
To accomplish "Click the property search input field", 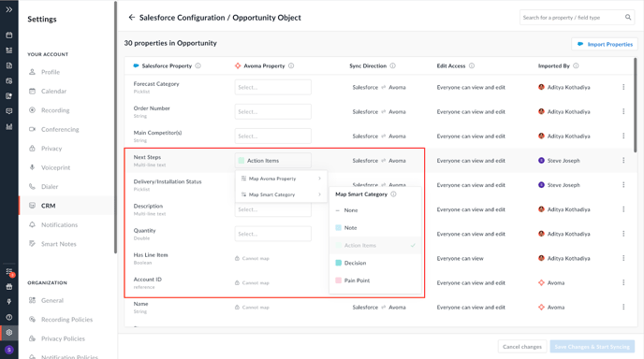I will [572, 17].
